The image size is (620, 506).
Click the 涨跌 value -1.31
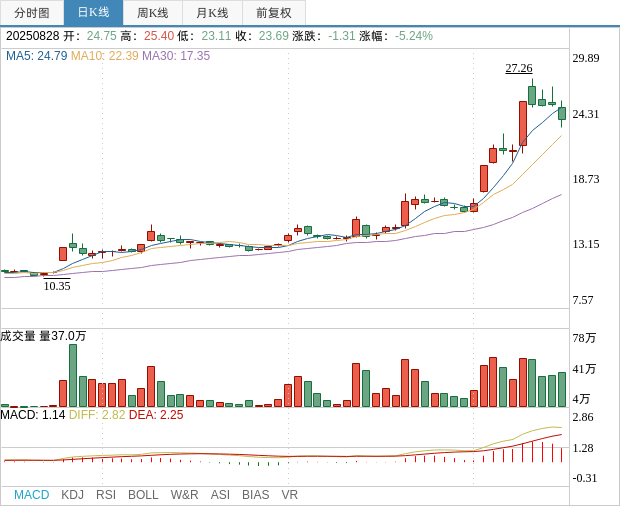click(x=342, y=36)
